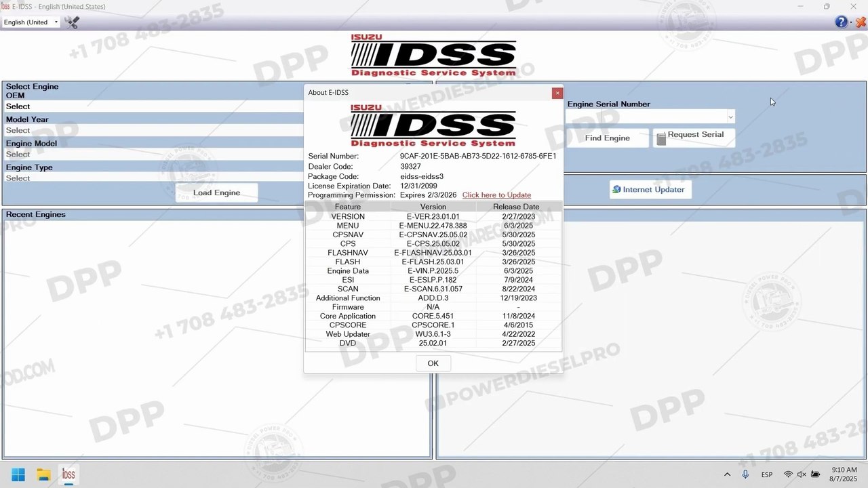Close the About E-IDSS dialog
Screen dimensions: 868x488
(x=557, y=93)
